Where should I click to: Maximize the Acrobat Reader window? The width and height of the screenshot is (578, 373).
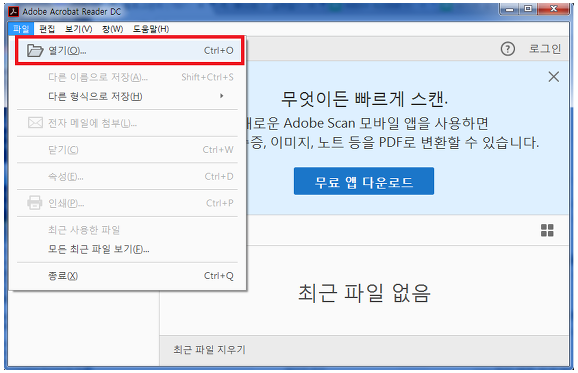528,9
